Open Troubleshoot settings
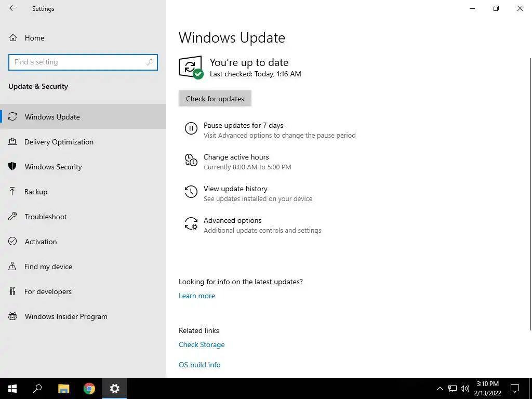This screenshot has height=399, width=532. coord(83,217)
